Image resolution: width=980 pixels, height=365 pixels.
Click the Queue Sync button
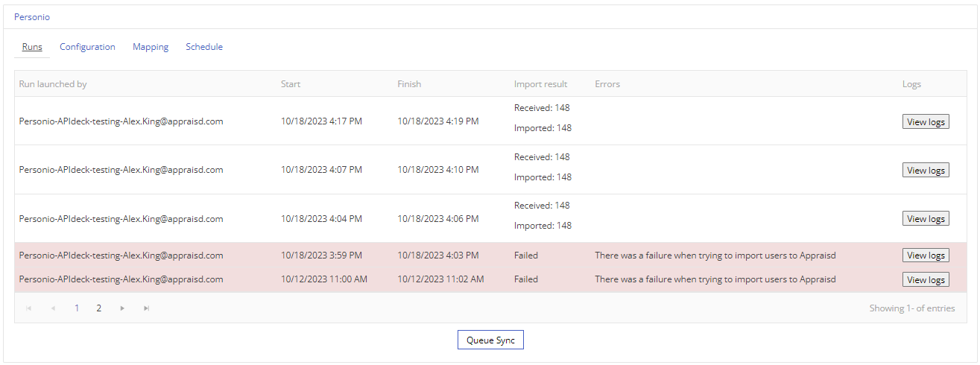pos(490,340)
